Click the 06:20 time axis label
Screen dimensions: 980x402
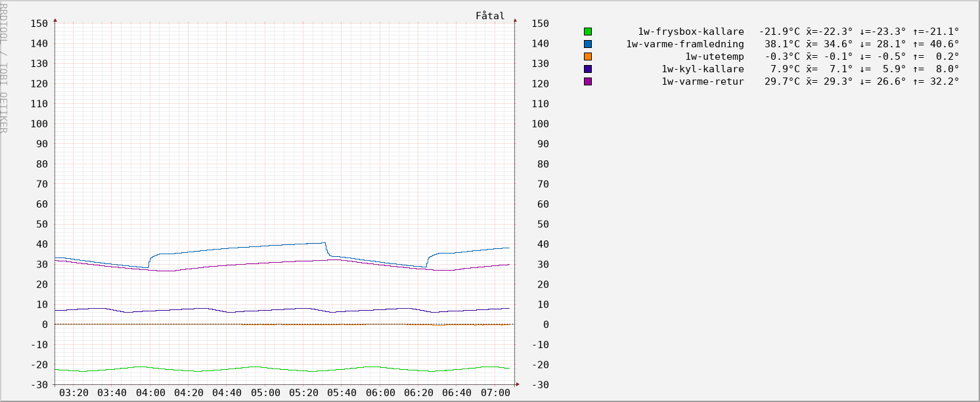pos(418,393)
